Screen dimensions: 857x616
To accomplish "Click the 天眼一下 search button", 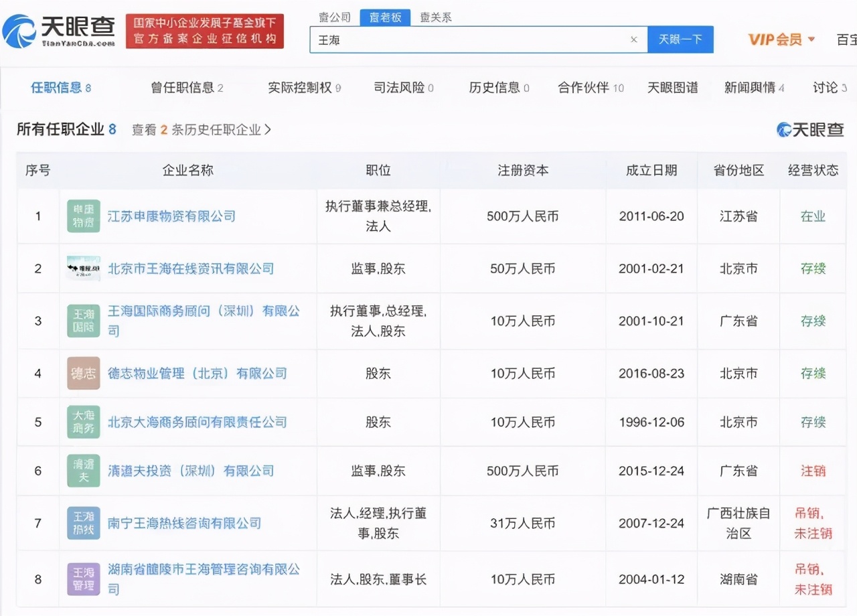I will coord(680,40).
